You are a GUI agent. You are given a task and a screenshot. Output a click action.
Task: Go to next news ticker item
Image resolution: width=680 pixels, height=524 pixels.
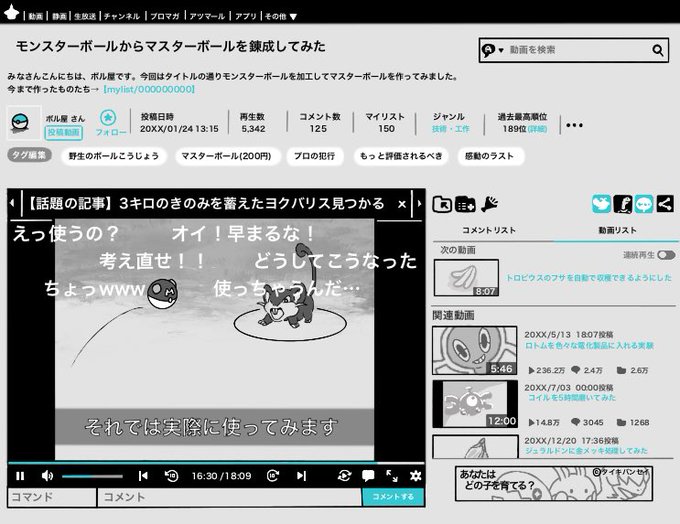(419, 203)
